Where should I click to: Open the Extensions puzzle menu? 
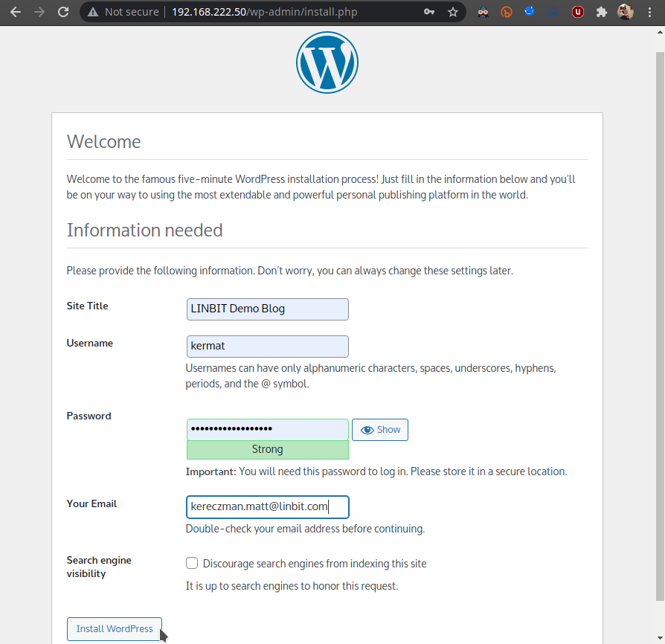point(601,12)
